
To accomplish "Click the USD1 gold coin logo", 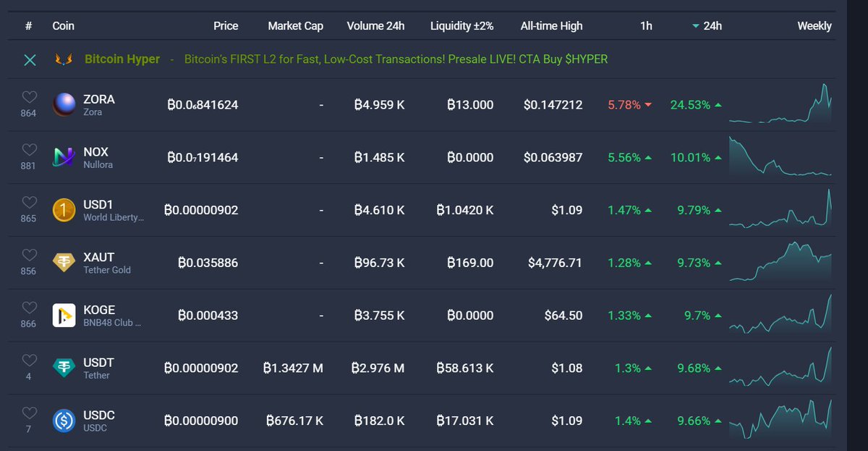I will pos(64,210).
